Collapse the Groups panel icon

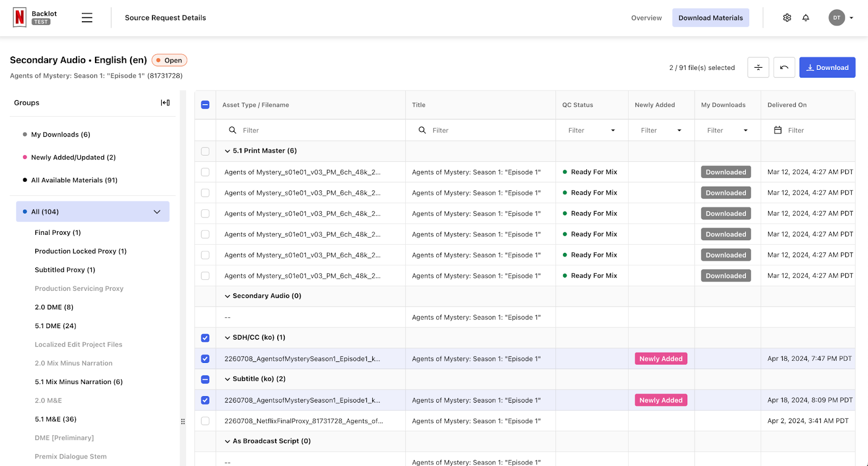tap(165, 103)
